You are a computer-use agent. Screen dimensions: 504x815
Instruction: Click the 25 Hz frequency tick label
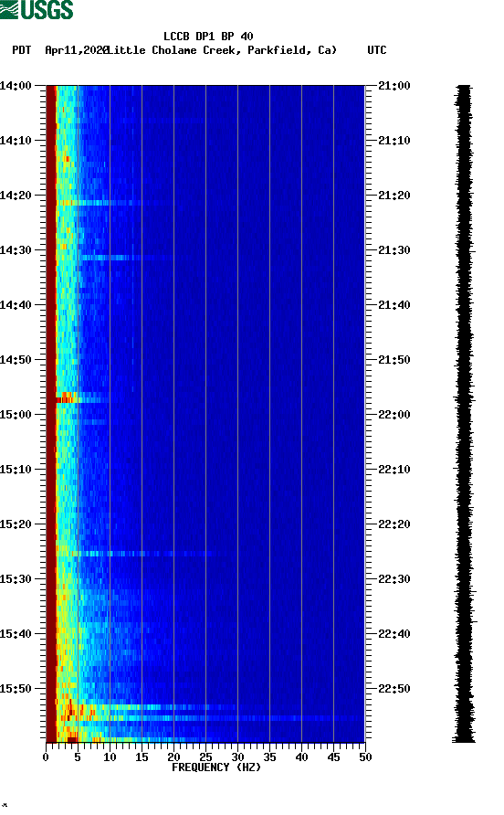(205, 757)
